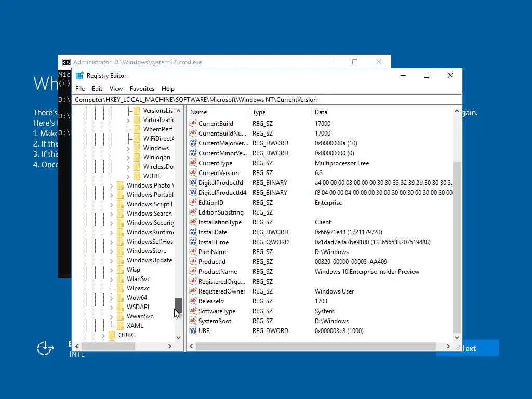Click the RegisteredOwner string value icon
Viewport: 532px width, 399px height.
click(193, 291)
